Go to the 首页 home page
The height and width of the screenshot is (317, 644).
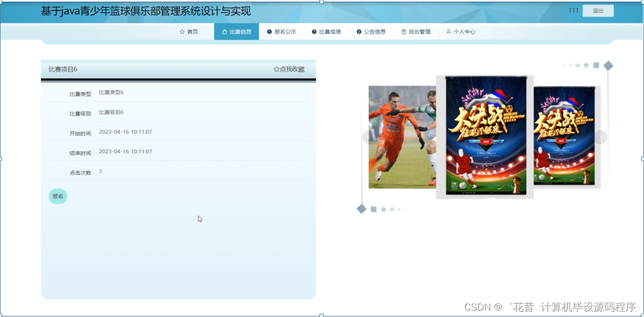189,32
